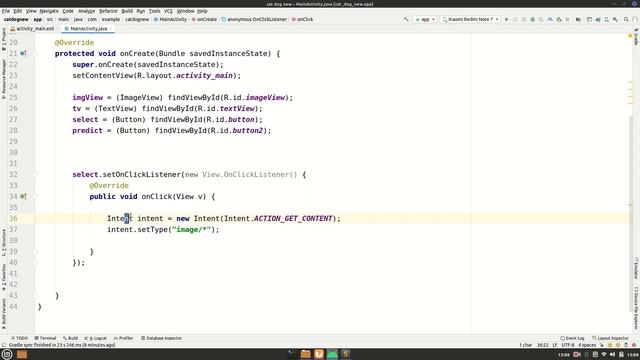Change the 4 spaces indent setting
This screenshot has height=360, width=640.
(x=587, y=345)
